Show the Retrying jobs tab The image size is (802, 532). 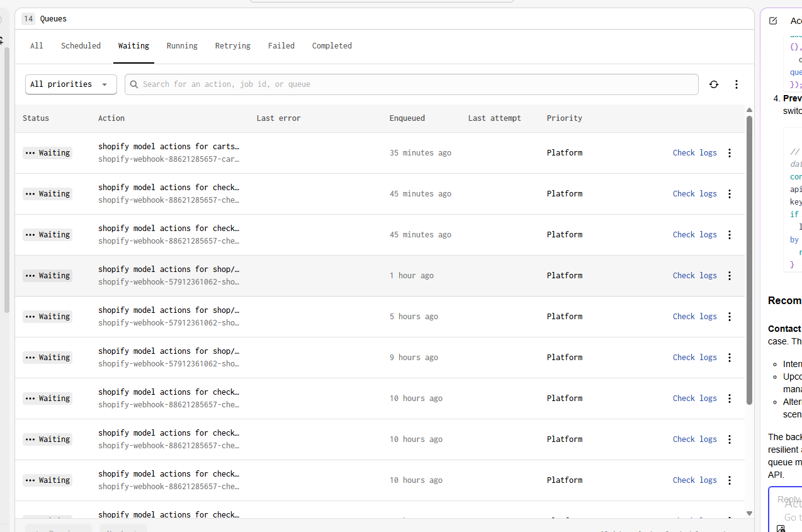(232, 46)
